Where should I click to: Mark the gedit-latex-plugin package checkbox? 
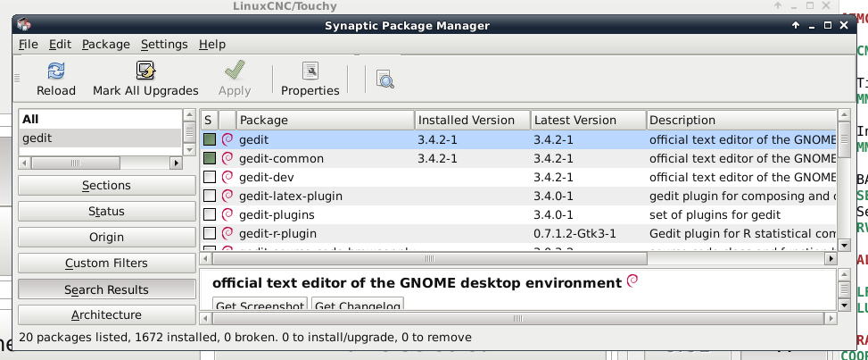pos(210,196)
